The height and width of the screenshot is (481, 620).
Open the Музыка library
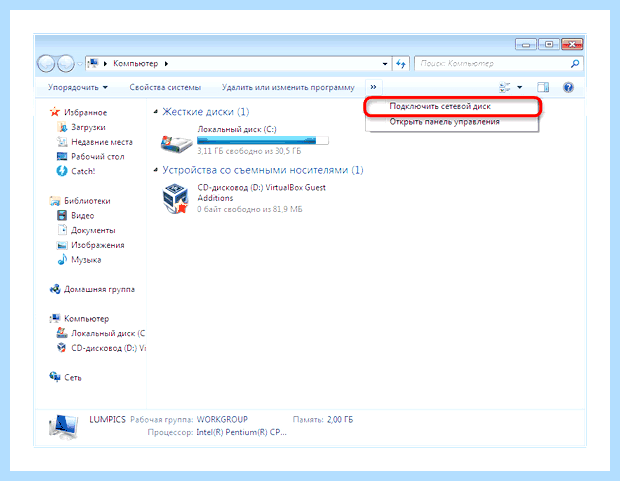(86, 260)
